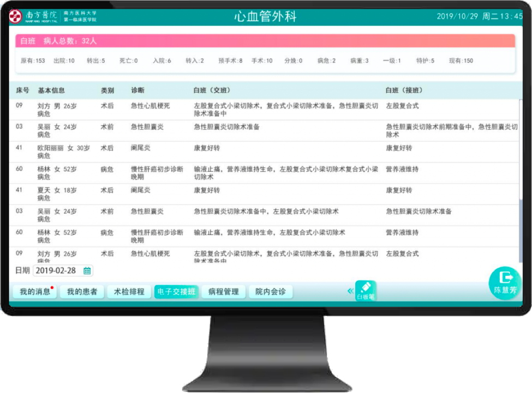
Task: Click the date input showing 2019-02-28
Action: pyautogui.click(x=57, y=271)
